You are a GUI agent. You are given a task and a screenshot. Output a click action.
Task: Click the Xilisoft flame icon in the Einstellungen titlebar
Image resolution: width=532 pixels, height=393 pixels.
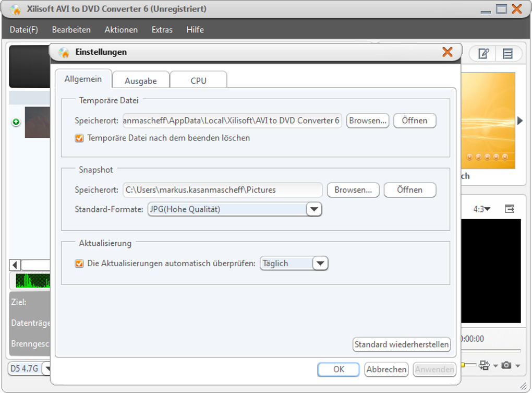64,52
